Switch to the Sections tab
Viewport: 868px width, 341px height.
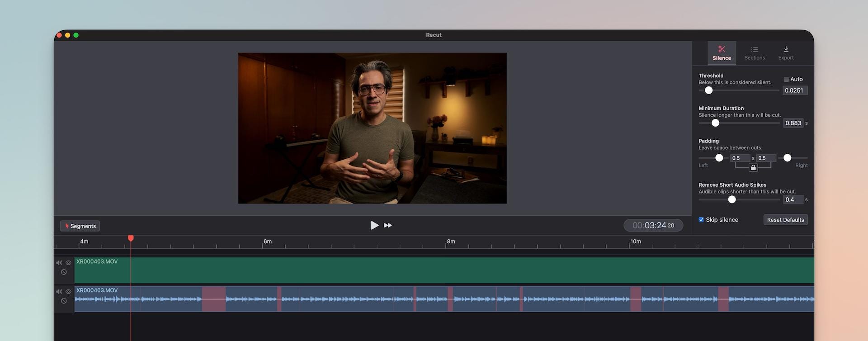click(x=755, y=53)
